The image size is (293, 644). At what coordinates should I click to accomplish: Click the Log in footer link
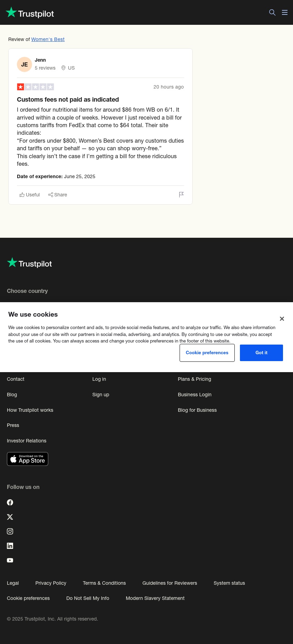tap(99, 379)
